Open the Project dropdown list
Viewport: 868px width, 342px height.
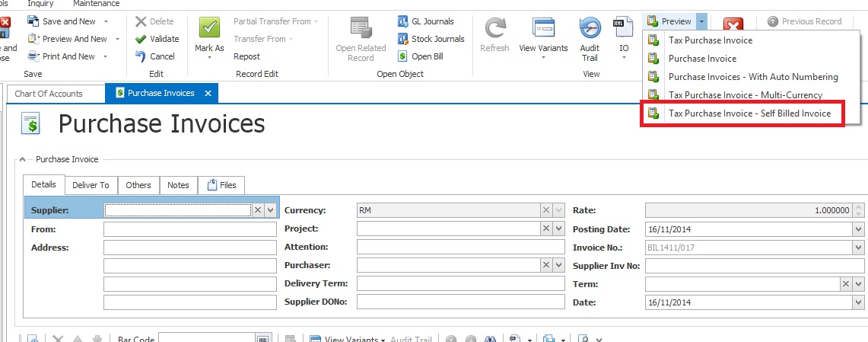point(558,229)
